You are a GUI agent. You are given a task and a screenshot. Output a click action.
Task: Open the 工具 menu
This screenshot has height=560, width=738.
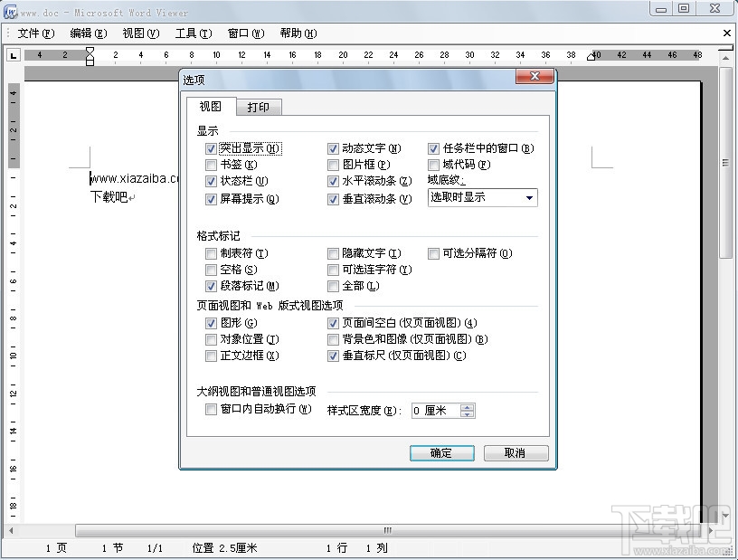(194, 33)
